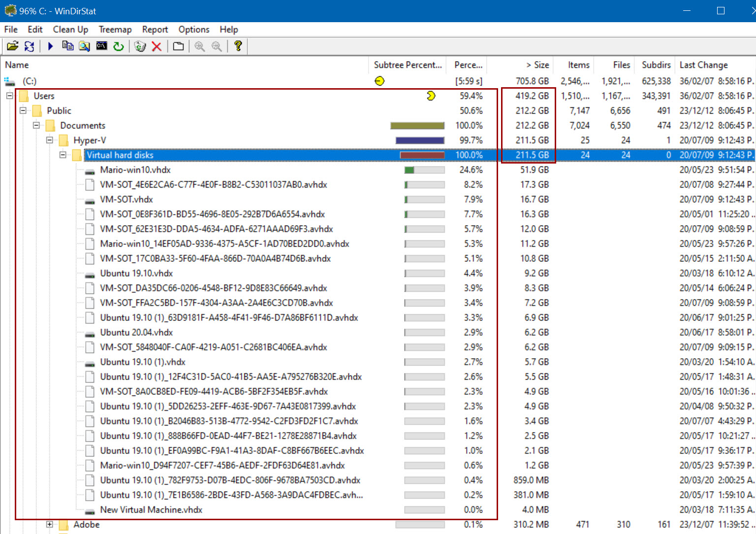Click the Copy Path toolbar icon
The image size is (756, 534).
(68, 46)
